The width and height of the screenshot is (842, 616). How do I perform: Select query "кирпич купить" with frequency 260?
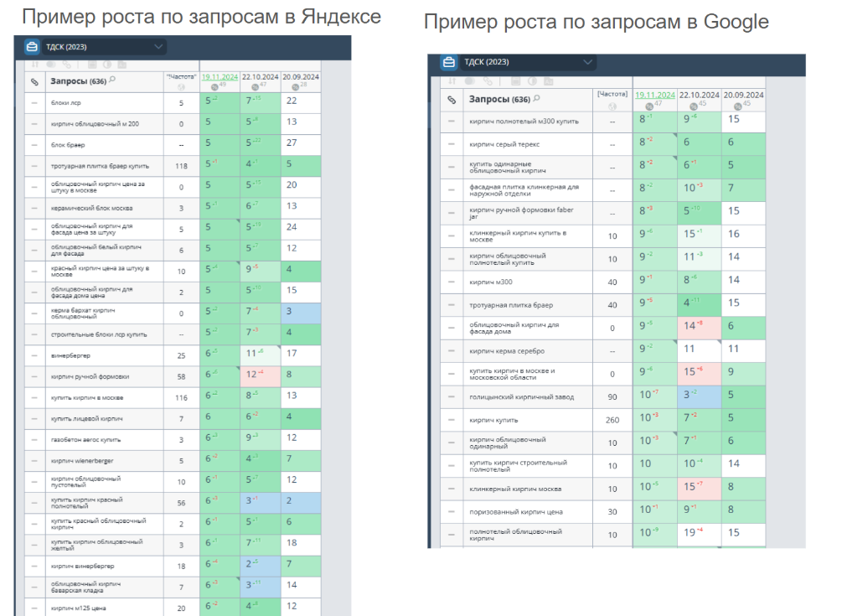coord(493,420)
